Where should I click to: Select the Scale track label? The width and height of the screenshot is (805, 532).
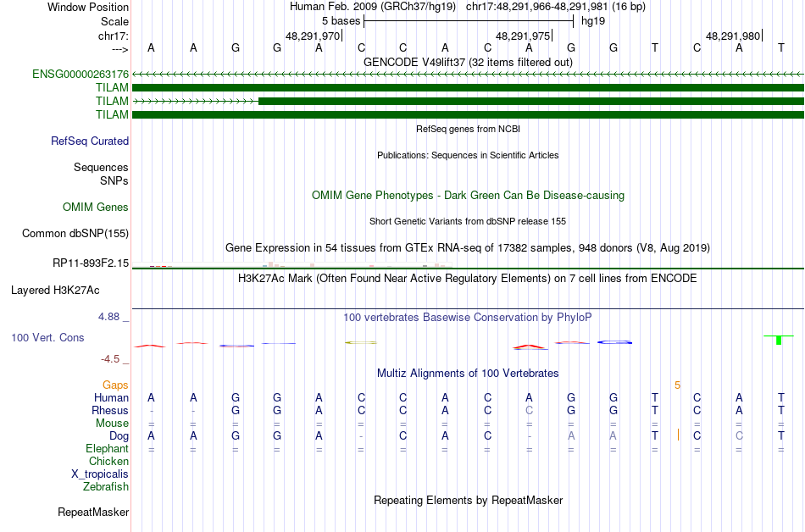point(114,21)
